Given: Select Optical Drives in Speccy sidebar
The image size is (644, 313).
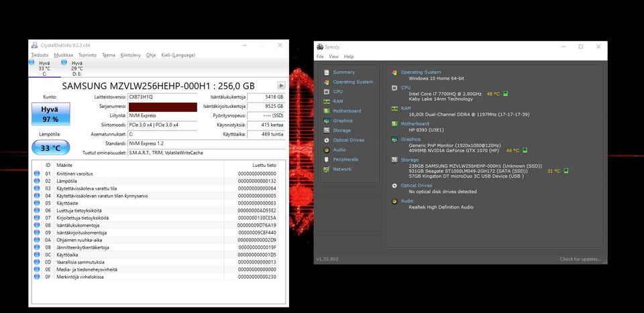Looking at the screenshot, I should [348, 140].
